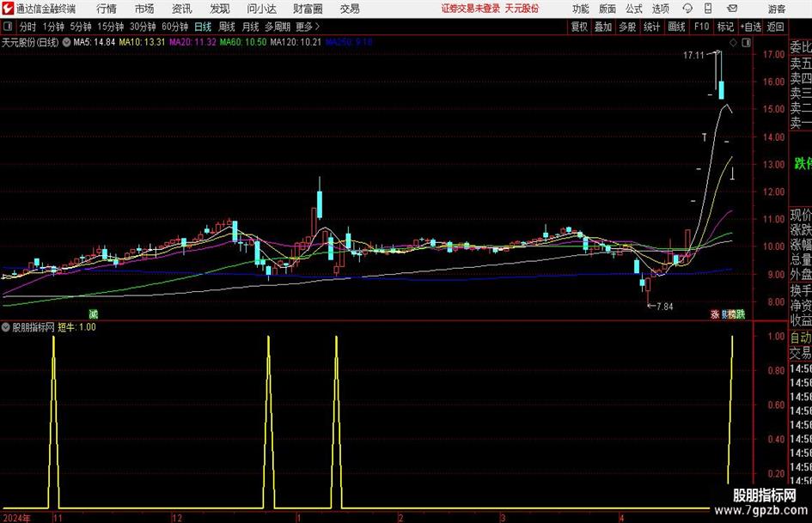Click the 短牛: 1.00 indicator value
Screen dimensions: 812x523
point(76,327)
